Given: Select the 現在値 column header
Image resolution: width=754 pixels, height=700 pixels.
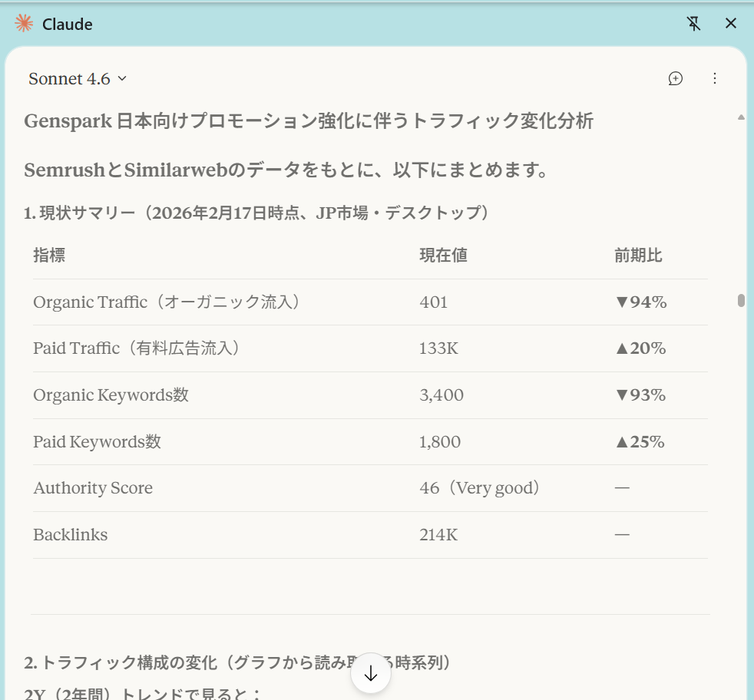Looking at the screenshot, I should 443,256.
